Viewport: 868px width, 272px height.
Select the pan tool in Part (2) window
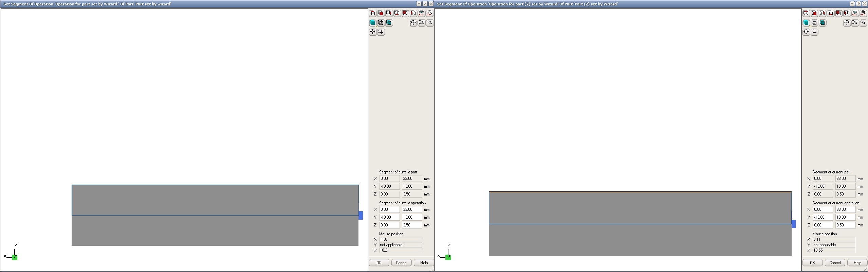pyautogui.click(x=847, y=23)
